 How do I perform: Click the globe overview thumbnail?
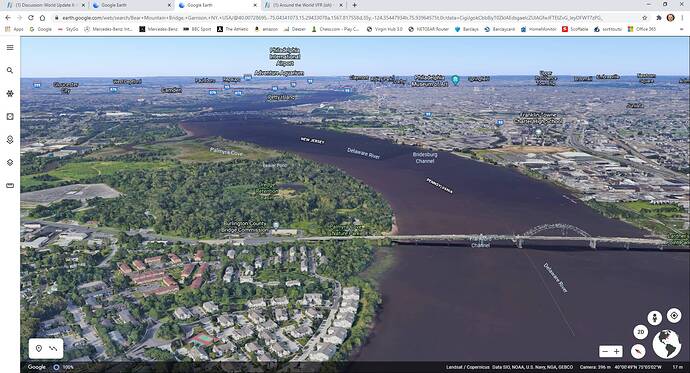pyautogui.click(x=667, y=344)
